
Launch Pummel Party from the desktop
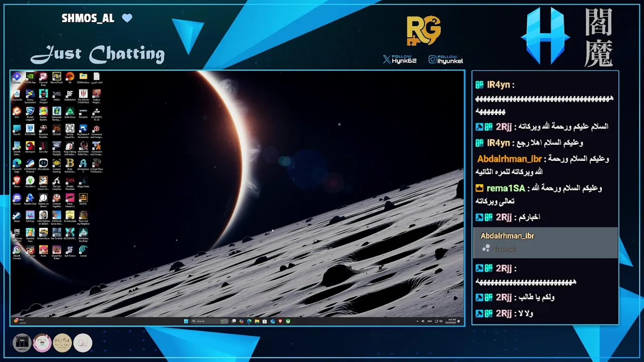pyautogui.click(x=43, y=78)
